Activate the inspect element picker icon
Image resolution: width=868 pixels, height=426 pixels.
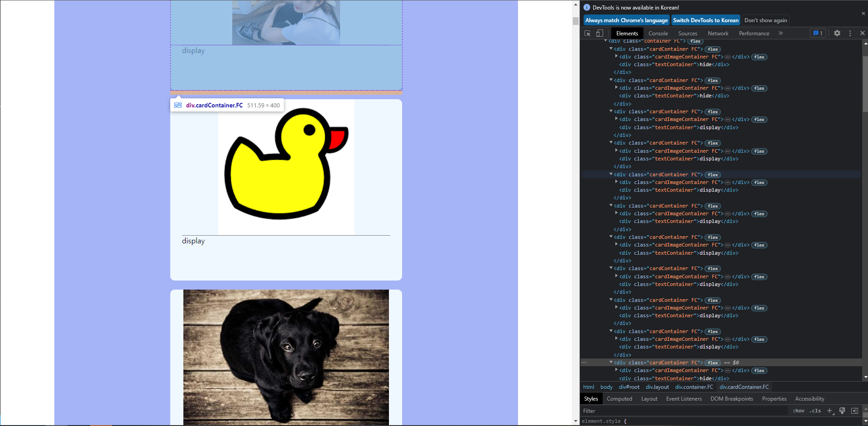pyautogui.click(x=588, y=33)
